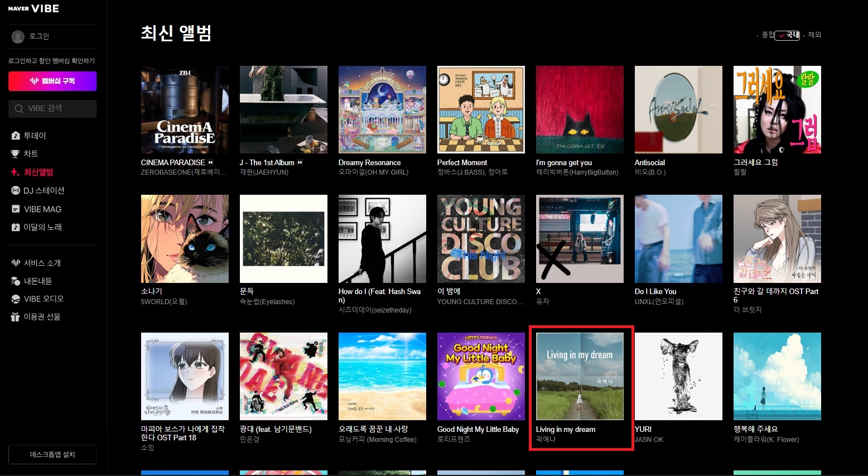This screenshot has height=476, width=868.
Task: Click the 로그인 link
Action: [39, 36]
